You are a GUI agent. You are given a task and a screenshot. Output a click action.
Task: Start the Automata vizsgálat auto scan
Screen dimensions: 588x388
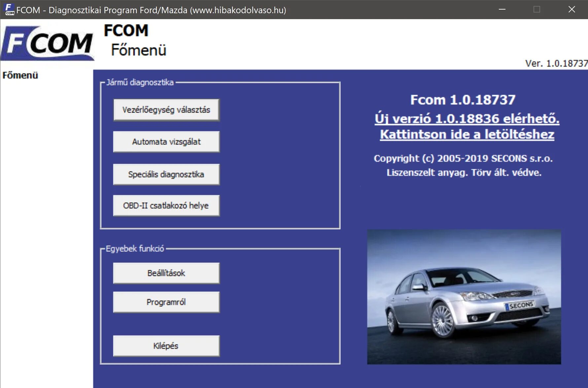(166, 142)
